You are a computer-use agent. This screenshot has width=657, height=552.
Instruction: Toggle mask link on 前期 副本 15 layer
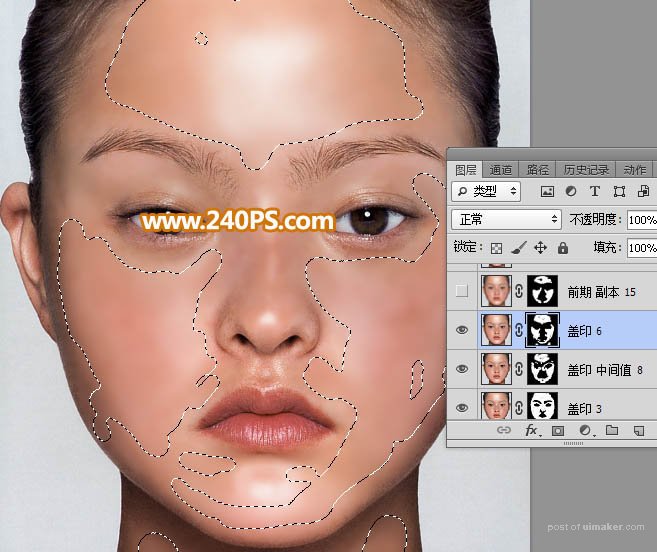point(519,291)
